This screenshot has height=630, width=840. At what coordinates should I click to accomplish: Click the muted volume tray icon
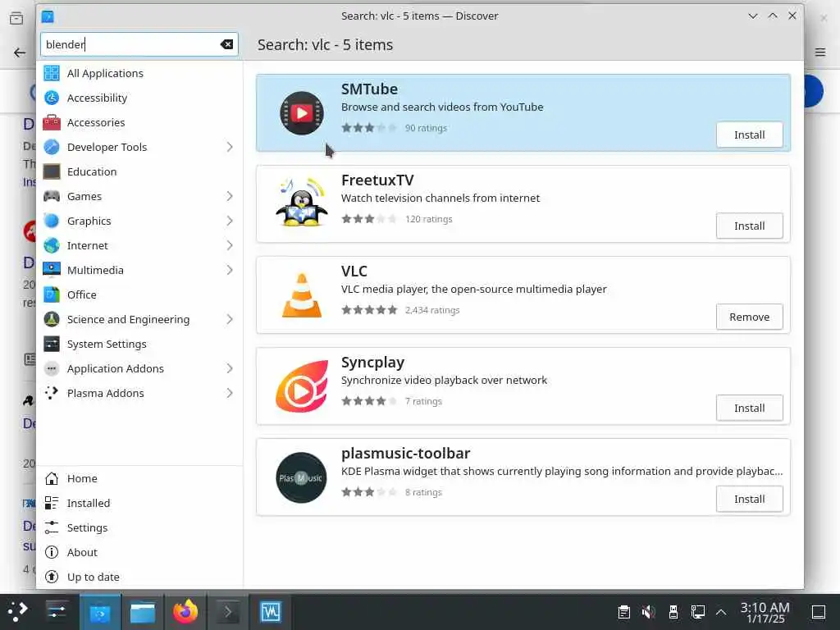648,612
